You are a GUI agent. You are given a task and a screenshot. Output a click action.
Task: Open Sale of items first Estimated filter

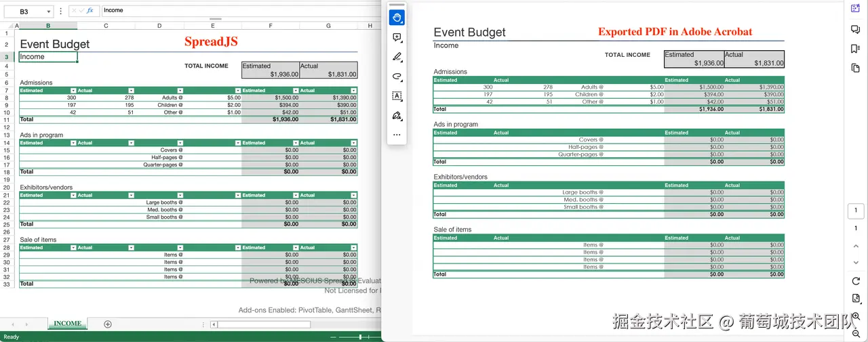point(73,248)
